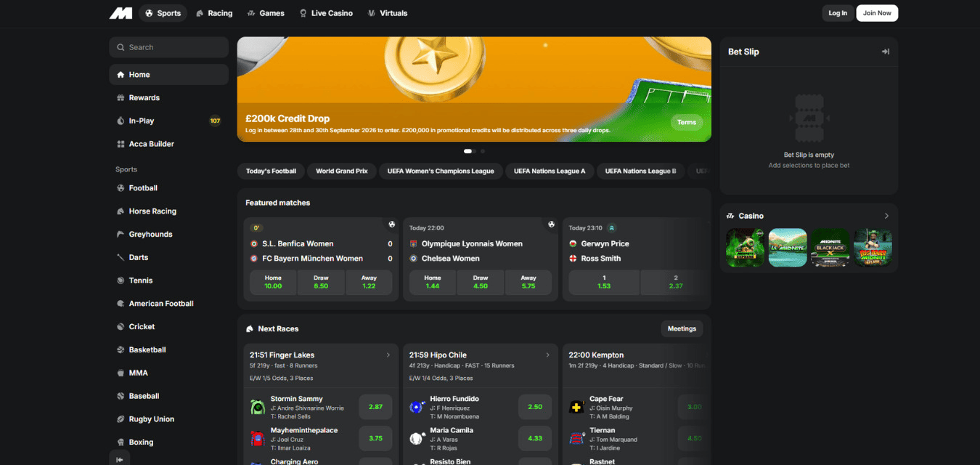This screenshot has height=465, width=980.
Task: Launch the Acca Builder
Action: click(x=169, y=144)
